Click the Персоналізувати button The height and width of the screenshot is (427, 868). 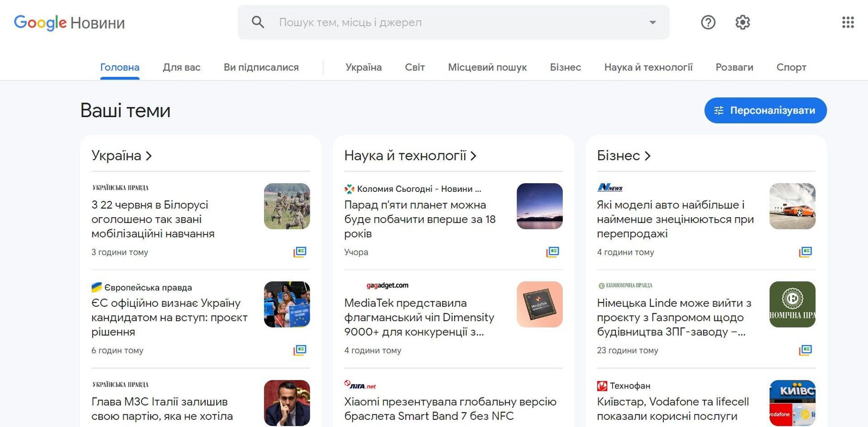coord(765,110)
